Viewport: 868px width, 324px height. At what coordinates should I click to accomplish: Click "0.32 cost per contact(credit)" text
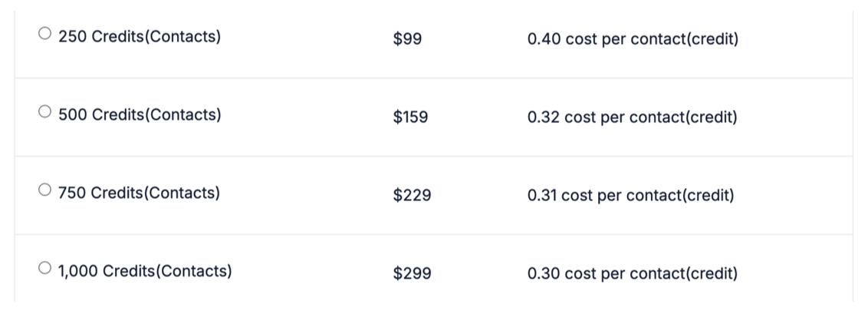633,118
